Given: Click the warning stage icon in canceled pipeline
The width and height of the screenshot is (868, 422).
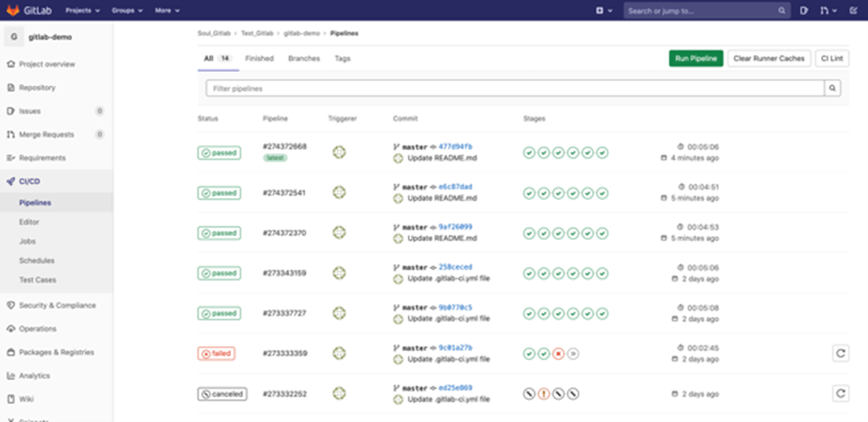Looking at the screenshot, I should point(544,394).
